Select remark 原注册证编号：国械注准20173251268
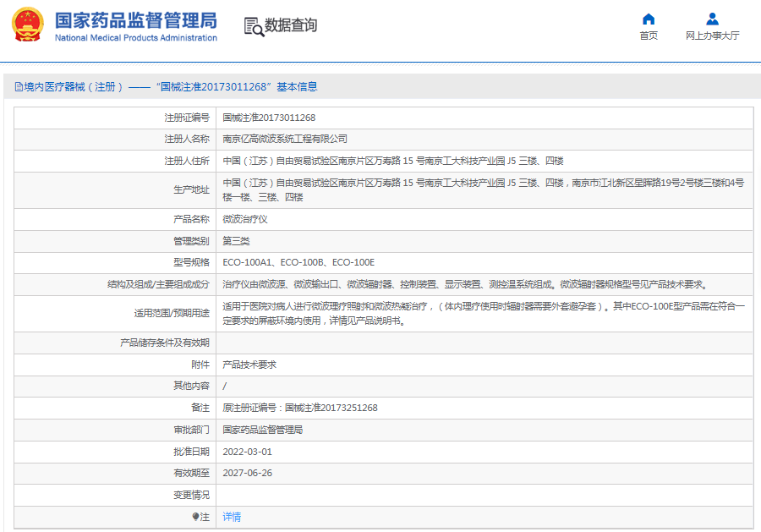This screenshot has height=532, width=761. pos(300,408)
